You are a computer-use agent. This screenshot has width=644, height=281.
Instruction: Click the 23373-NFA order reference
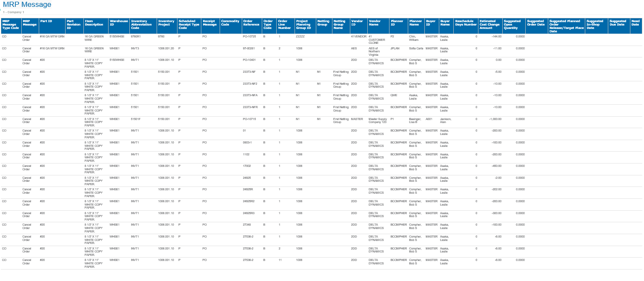250,95
